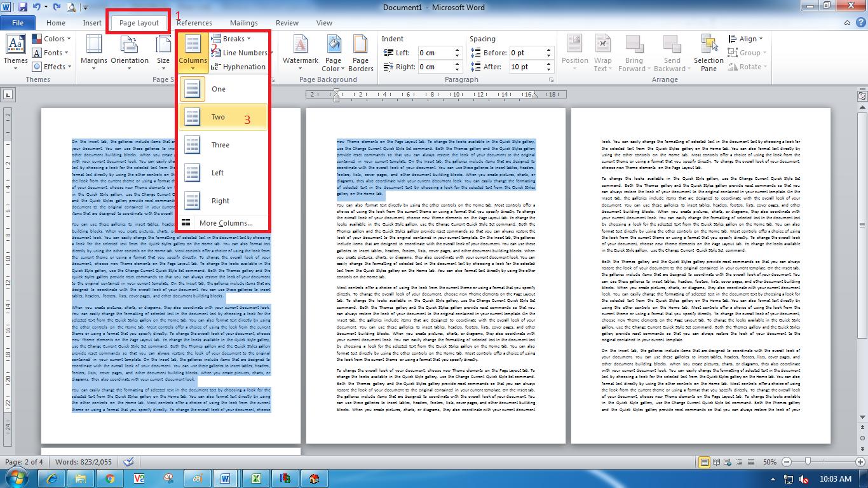Open the Page Color palette
Screen dimensions: 868x488
pos(333,52)
